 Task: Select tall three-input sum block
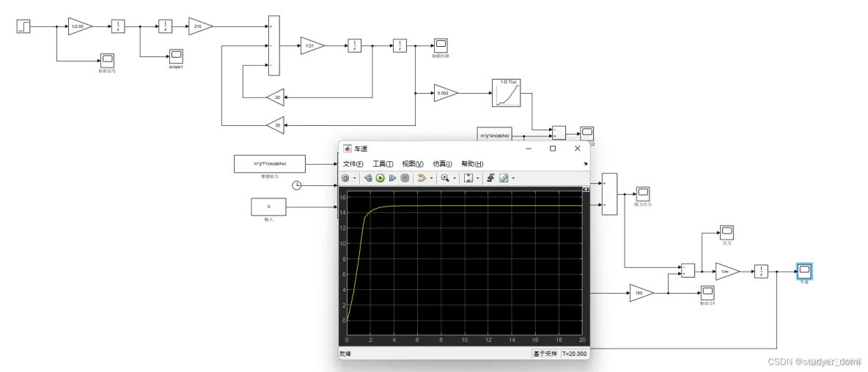274,45
